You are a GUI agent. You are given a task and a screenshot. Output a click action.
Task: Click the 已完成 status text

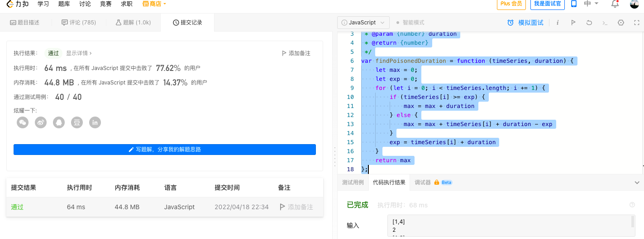[x=358, y=205]
